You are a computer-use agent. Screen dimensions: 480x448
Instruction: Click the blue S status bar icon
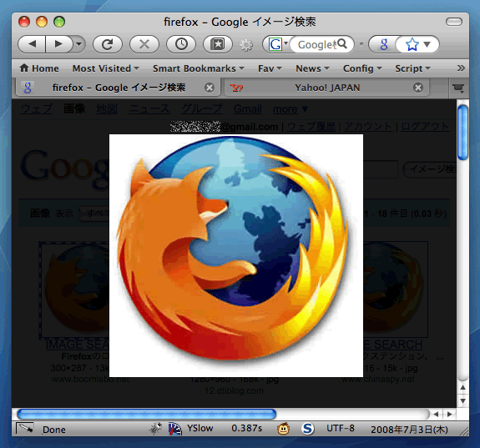[x=308, y=429]
